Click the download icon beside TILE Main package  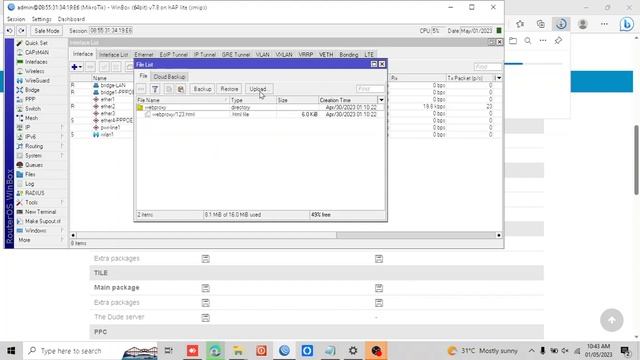(x=205, y=288)
